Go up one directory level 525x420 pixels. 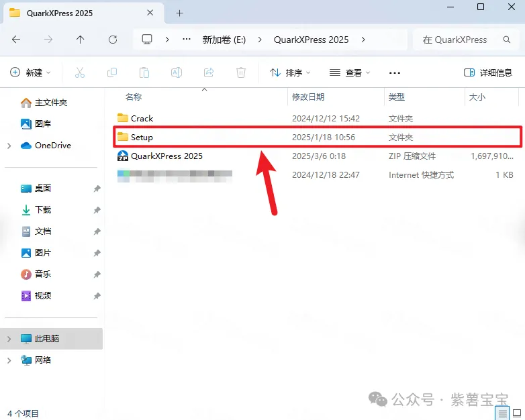(x=81, y=40)
